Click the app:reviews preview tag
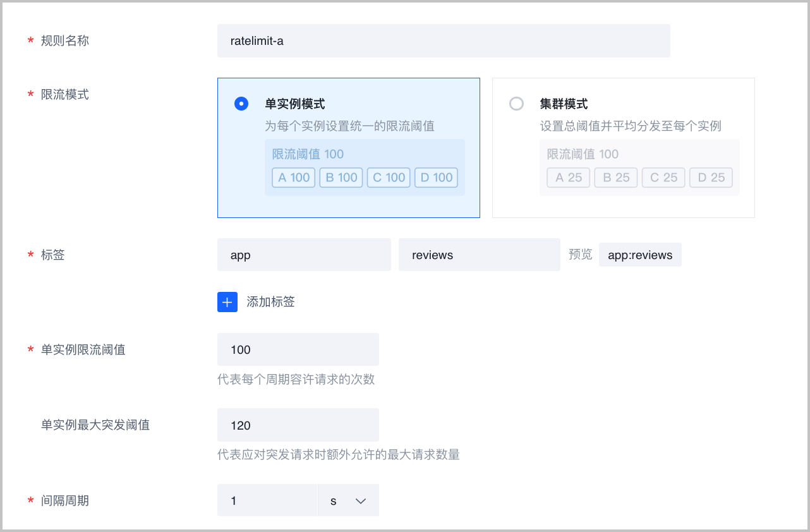 coord(640,255)
